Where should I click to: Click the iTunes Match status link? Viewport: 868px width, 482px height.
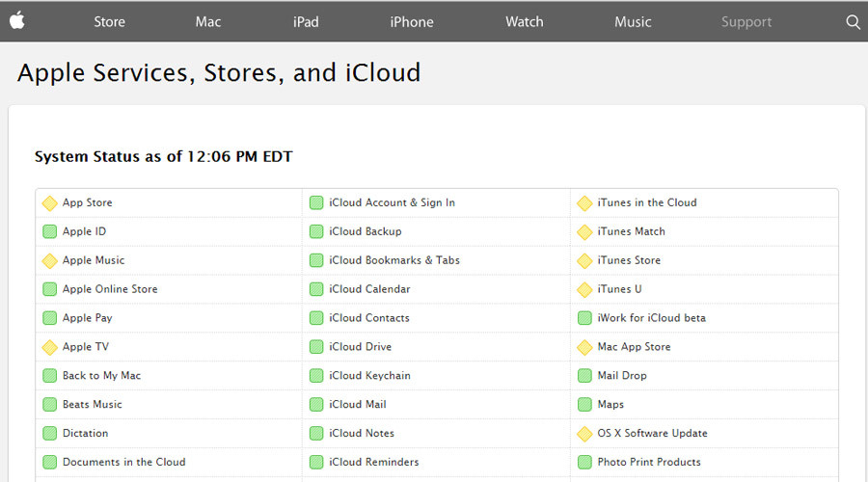(631, 231)
